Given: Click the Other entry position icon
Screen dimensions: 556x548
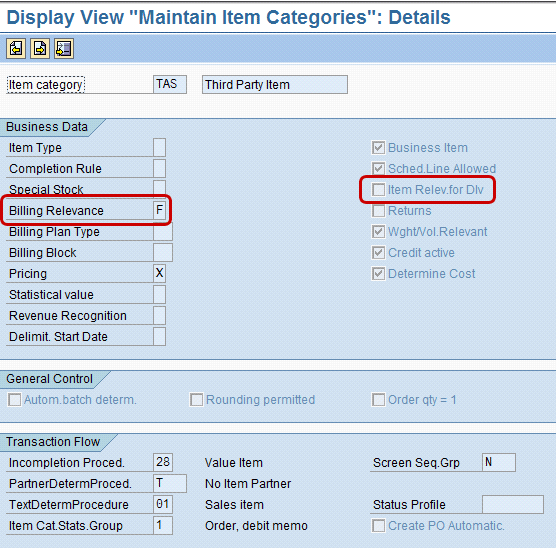Looking at the screenshot, I should coord(64,49).
